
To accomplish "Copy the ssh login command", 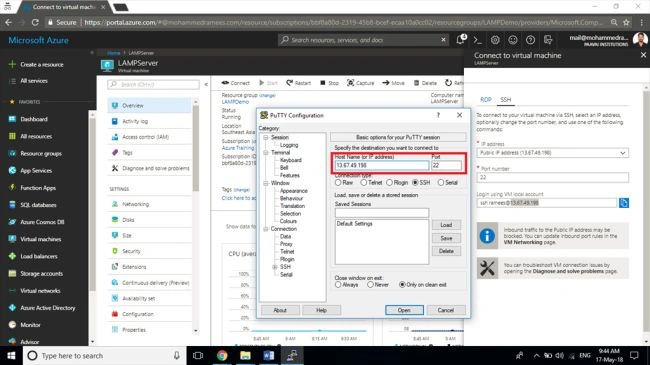I will [x=623, y=203].
